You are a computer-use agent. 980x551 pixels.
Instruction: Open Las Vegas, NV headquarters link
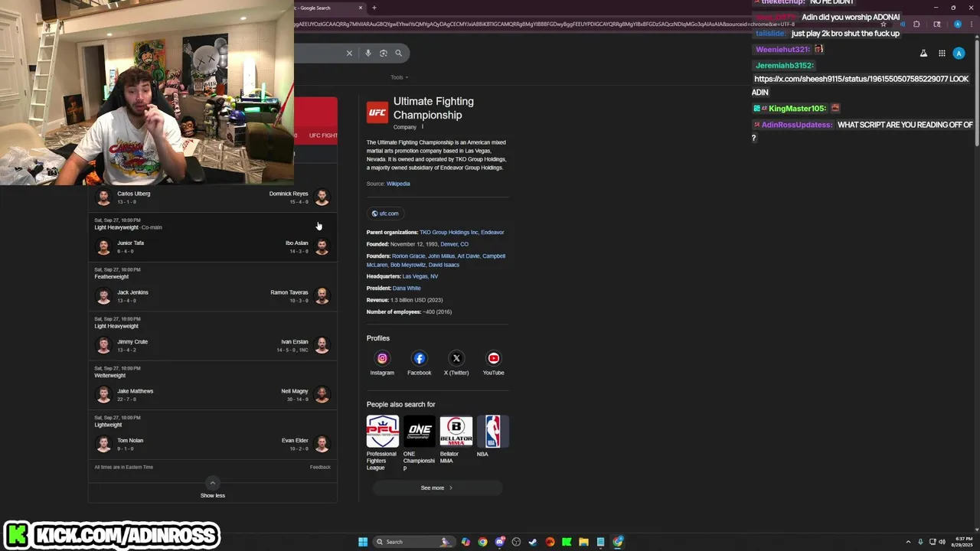420,276
